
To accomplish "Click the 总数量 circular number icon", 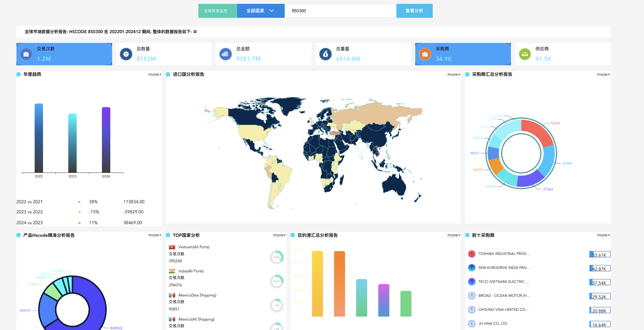I will tap(126, 54).
